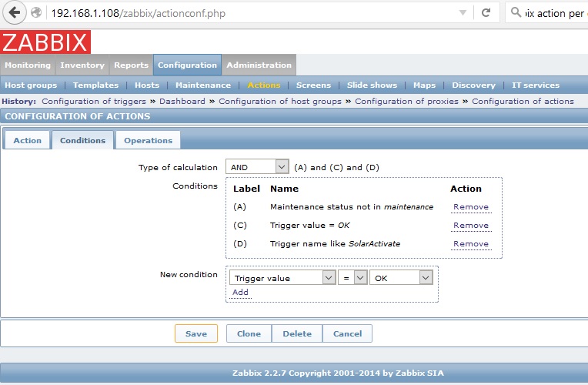Image resolution: width=588 pixels, height=385 pixels.
Task: Click the Clone button
Action: coord(249,333)
